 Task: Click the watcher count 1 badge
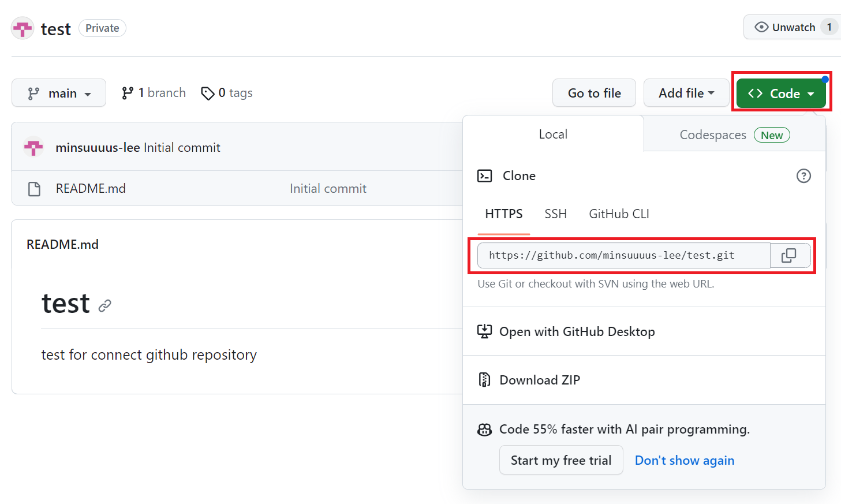[x=829, y=27]
